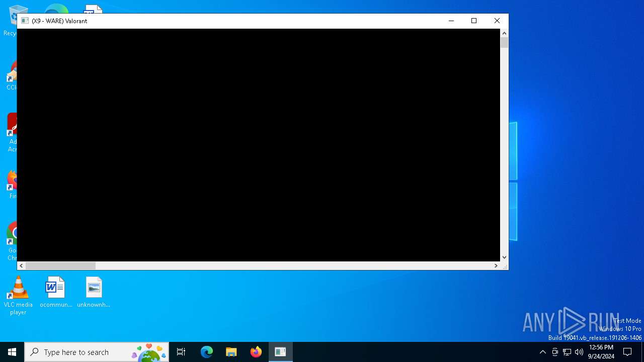Click the vertical scrollbar down arrow

coord(504,257)
